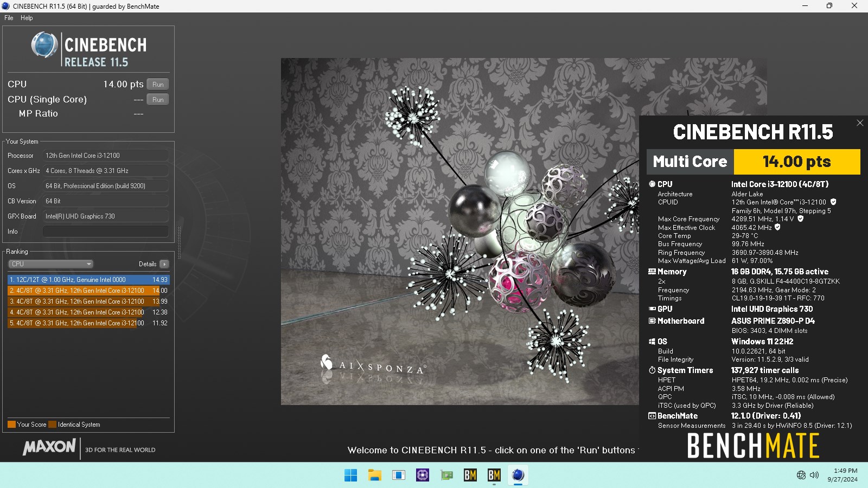Click the OS field value

pyautogui.click(x=105, y=186)
